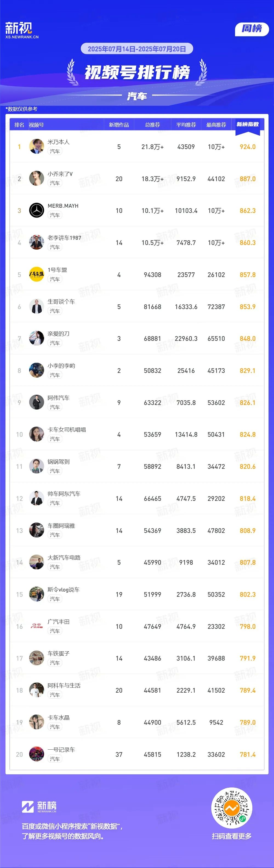The image size is (274, 868).
Task: Click the 扫码查看更多 text below the QR code
Action: (x=232, y=836)
